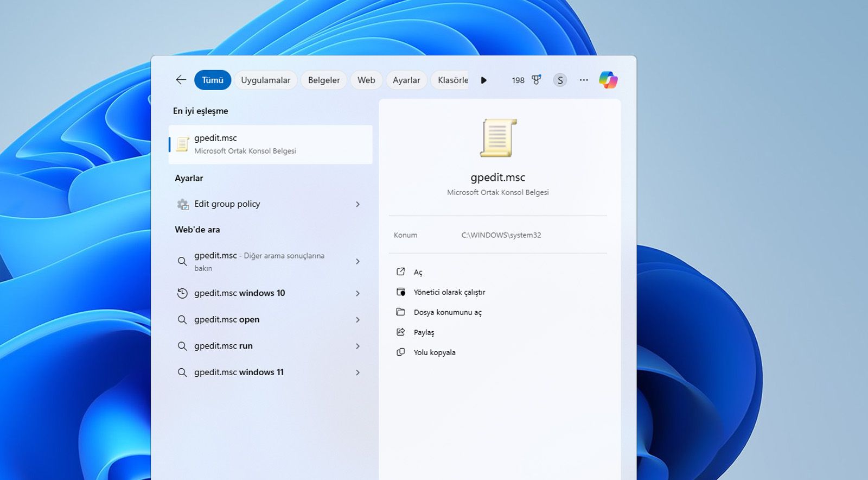The height and width of the screenshot is (480, 868).
Task: Switch to the Uygulamalar tab
Action: (x=266, y=80)
